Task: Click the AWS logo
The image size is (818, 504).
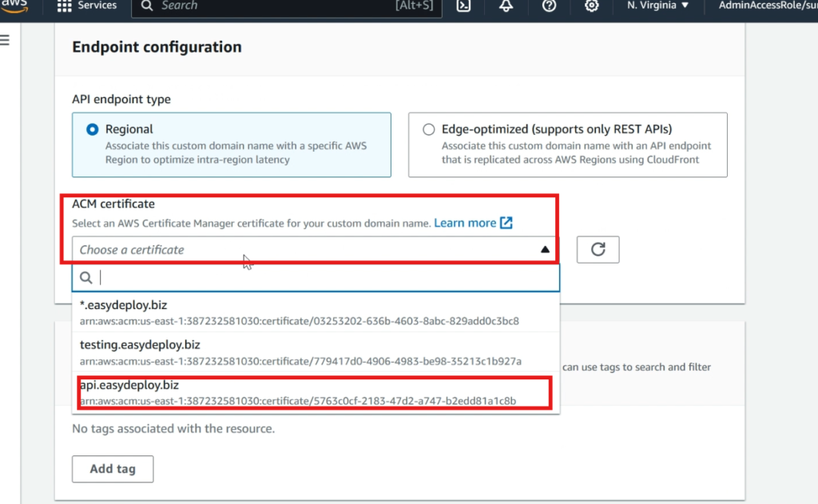Action: click(16, 6)
